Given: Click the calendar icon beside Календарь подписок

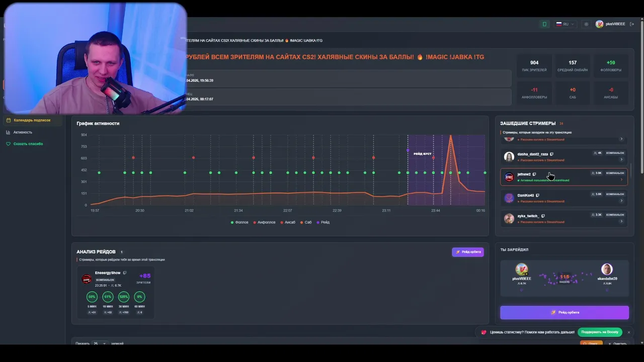Looking at the screenshot, I should 9,120.
